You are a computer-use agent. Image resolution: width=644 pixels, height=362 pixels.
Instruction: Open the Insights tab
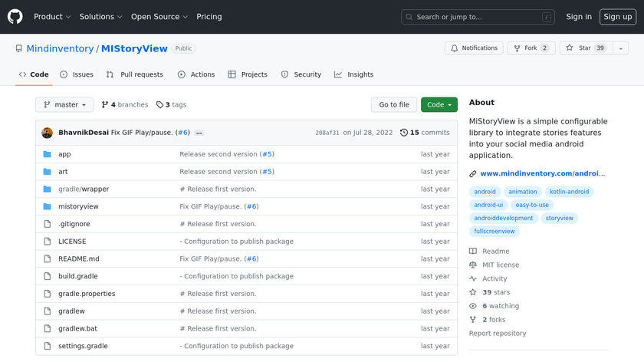click(x=354, y=74)
